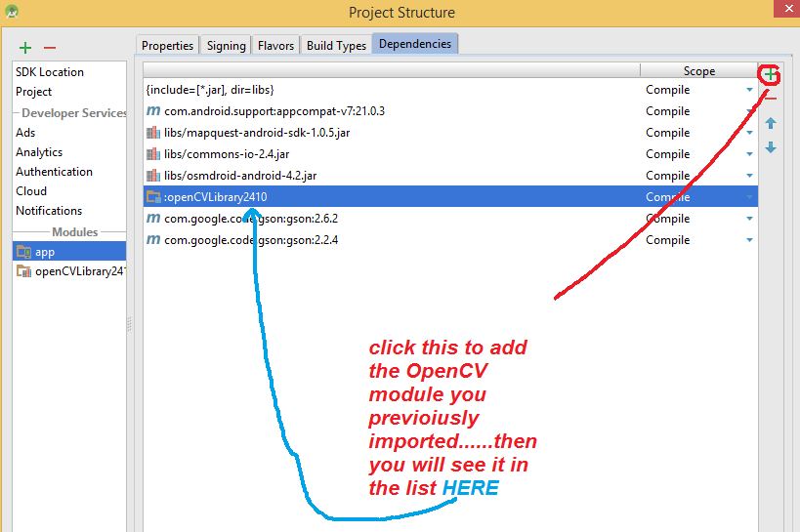Expand scope dropdown for gson:2.2.4 row
The image size is (800, 532).
(x=749, y=240)
